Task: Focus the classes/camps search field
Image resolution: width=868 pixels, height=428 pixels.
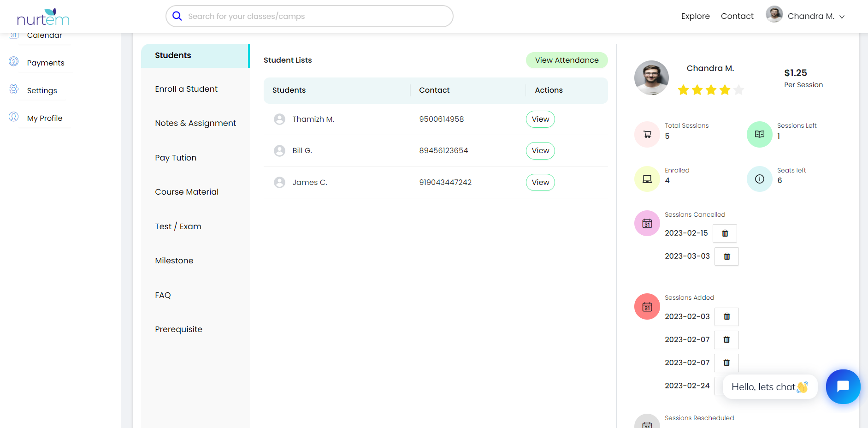Action: tap(313, 16)
